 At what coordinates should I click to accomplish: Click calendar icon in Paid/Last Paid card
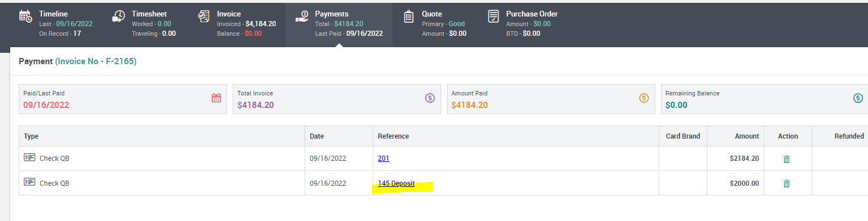click(x=216, y=98)
